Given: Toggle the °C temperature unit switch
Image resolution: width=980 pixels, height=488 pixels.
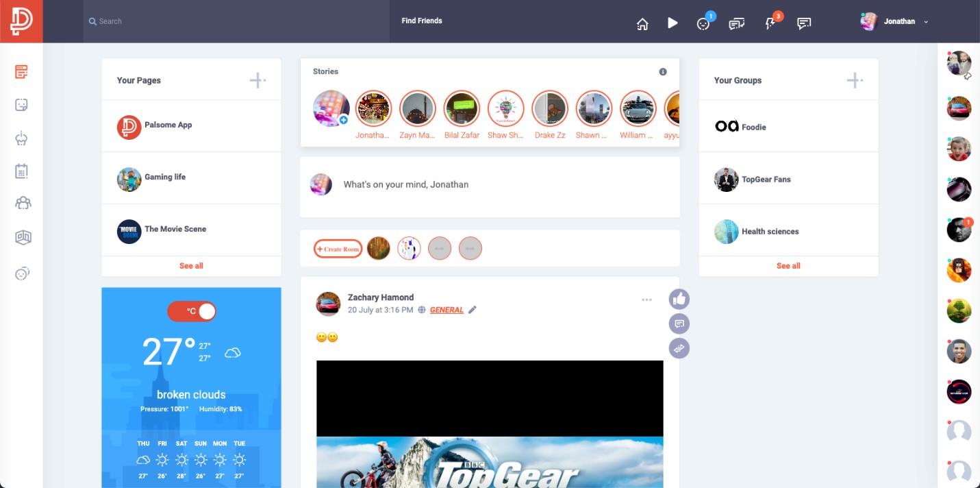Looking at the screenshot, I should [192, 311].
